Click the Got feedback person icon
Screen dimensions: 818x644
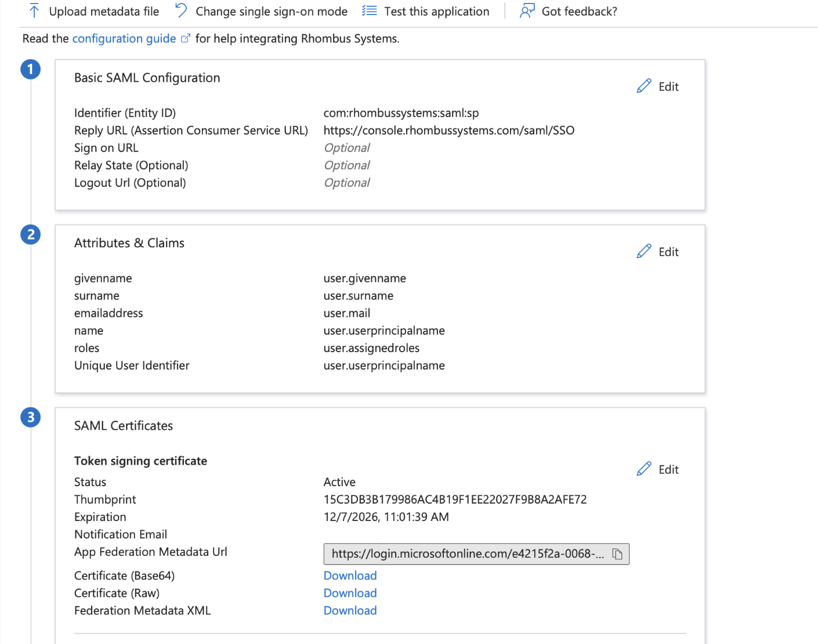pyautogui.click(x=527, y=10)
